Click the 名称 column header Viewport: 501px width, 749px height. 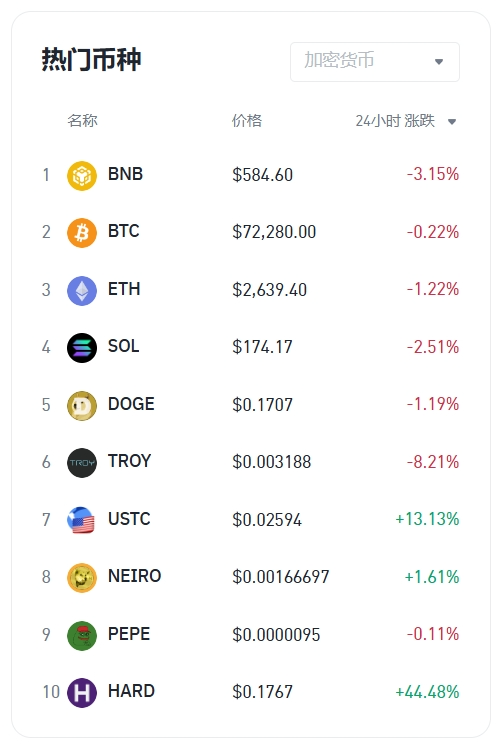point(83,121)
